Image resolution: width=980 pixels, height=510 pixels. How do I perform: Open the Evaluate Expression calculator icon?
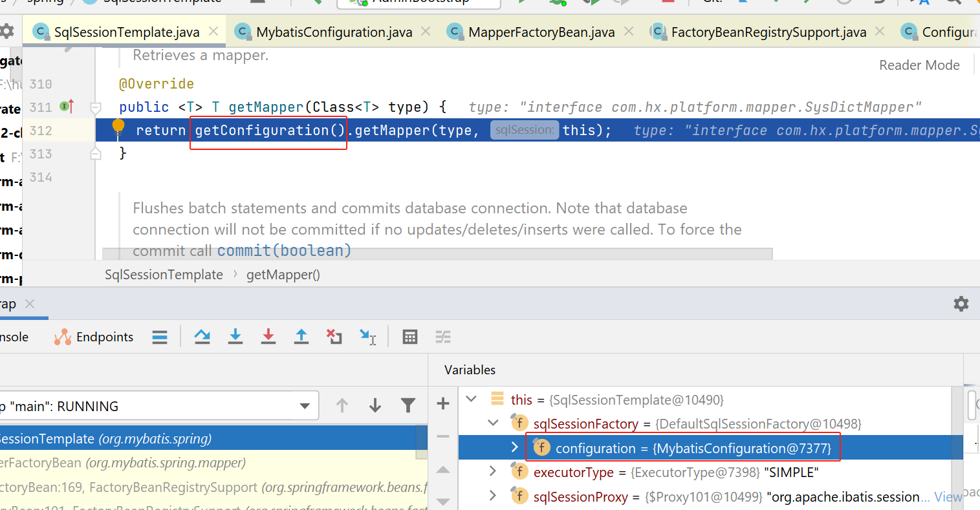(410, 337)
